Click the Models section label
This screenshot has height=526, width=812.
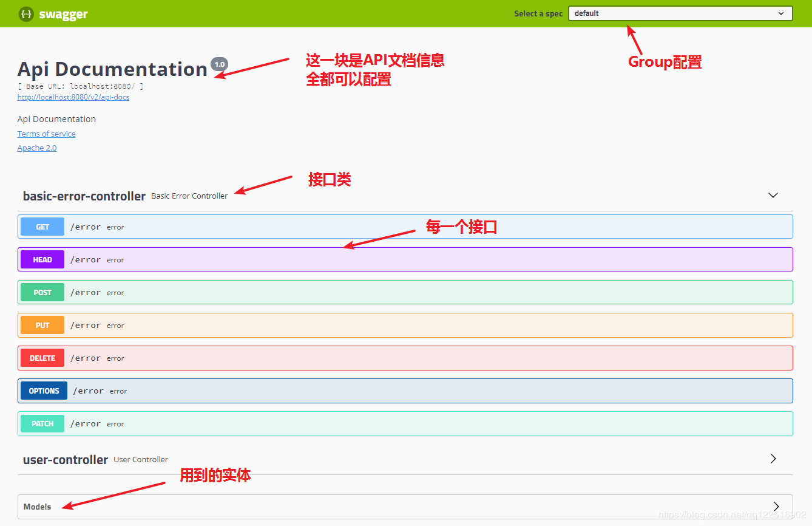[38, 507]
